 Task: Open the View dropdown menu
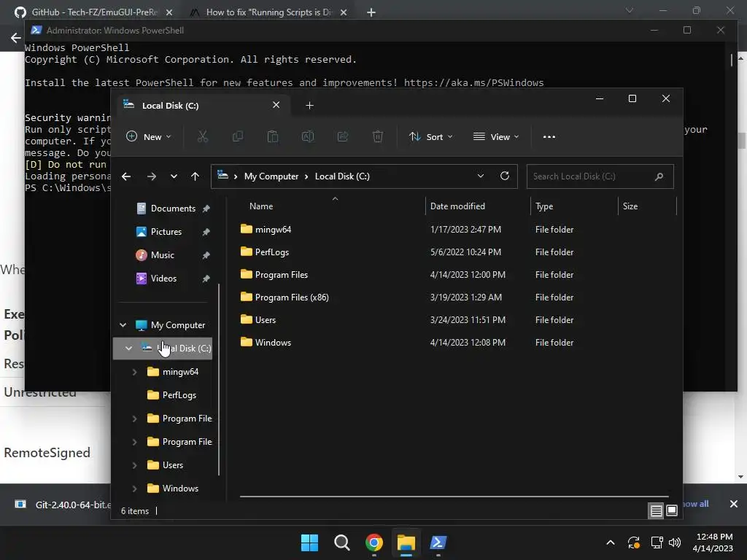(x=496, y=136)
